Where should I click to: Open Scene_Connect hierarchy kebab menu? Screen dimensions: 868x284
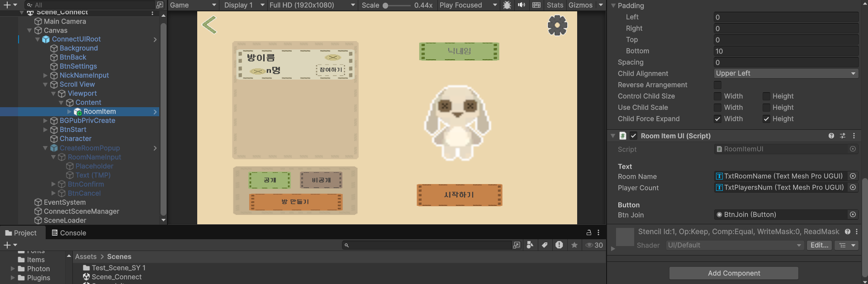click(x=152, y=13)
